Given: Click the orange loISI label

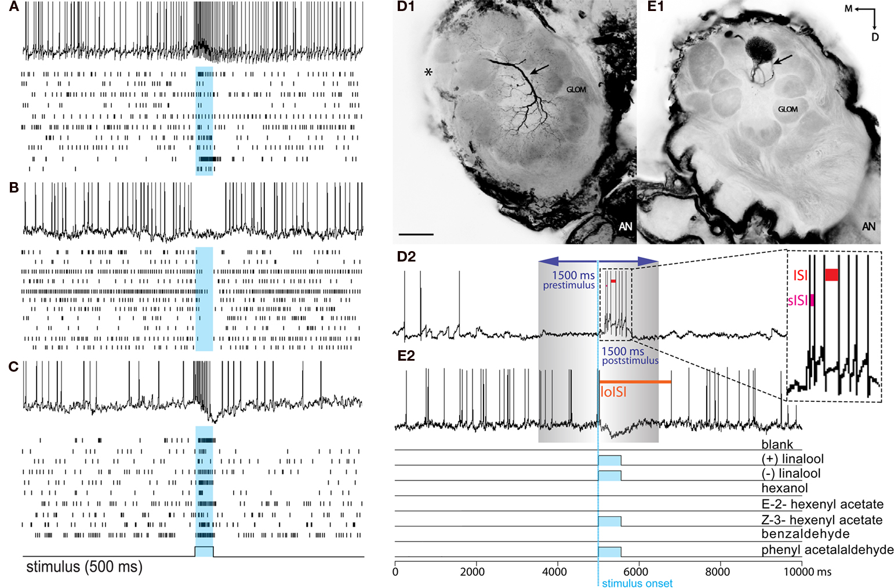Looking at the screenshot, I should pos(613,392).
